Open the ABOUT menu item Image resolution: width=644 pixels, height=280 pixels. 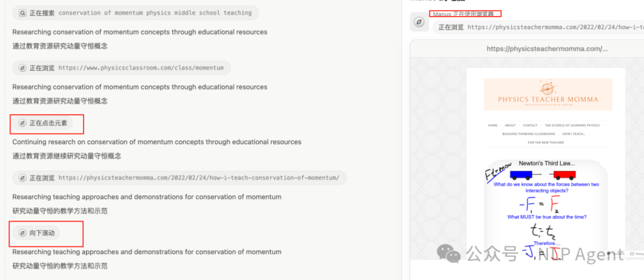click(510, 125)
